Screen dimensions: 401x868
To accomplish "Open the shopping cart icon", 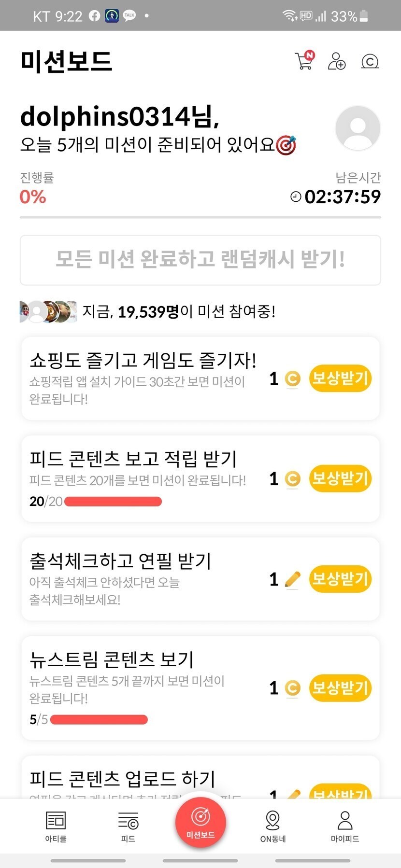I will [304, 61].
